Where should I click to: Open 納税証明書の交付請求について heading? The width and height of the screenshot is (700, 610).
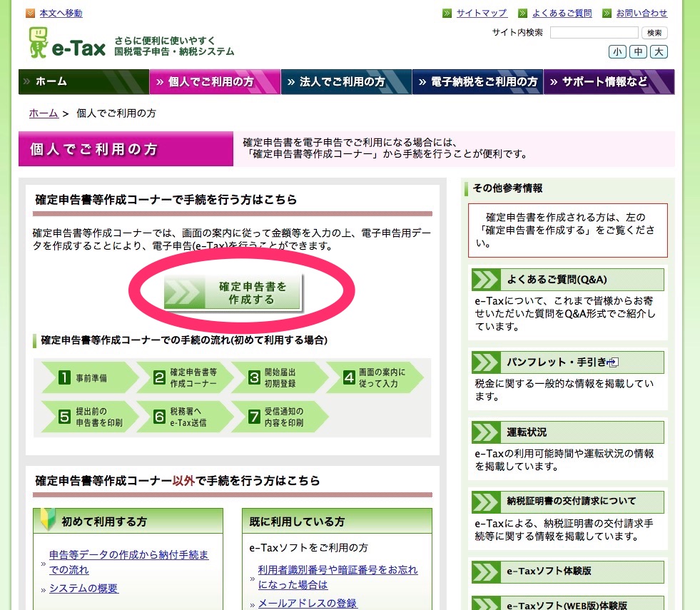pos(568,502)
